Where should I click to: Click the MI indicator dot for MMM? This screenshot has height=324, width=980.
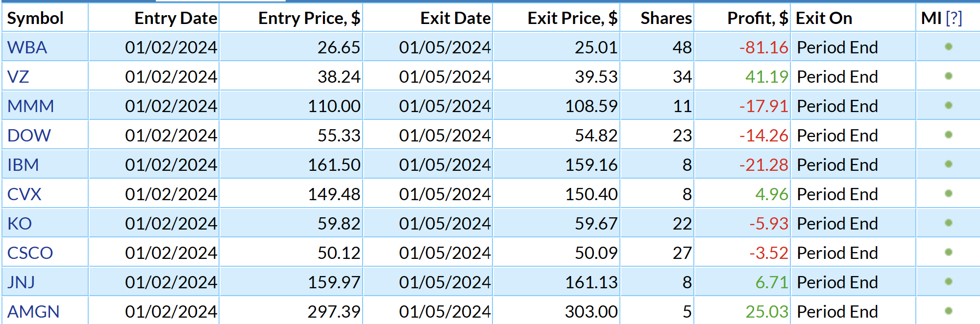point(949,106)
